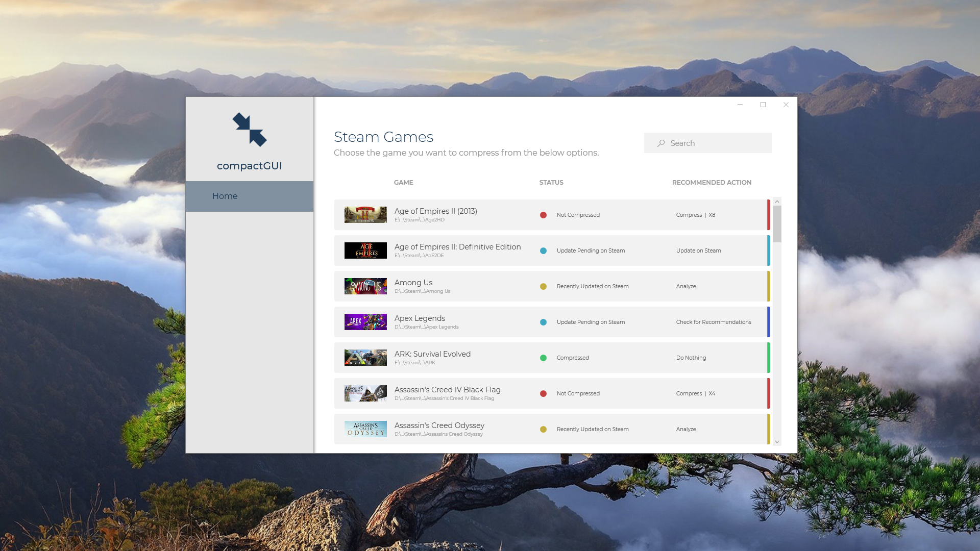Maximize the compactGUI window
980x551 pixels.
point(763,105)
